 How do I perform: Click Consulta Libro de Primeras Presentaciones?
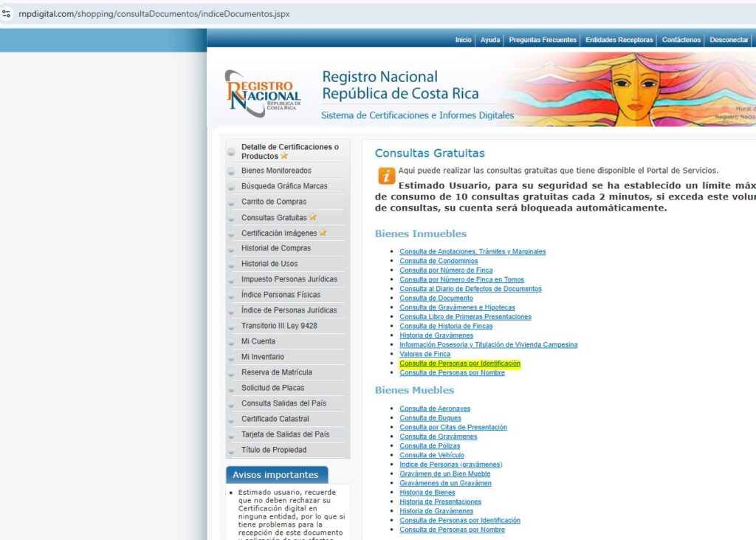(x=465, y=317)
